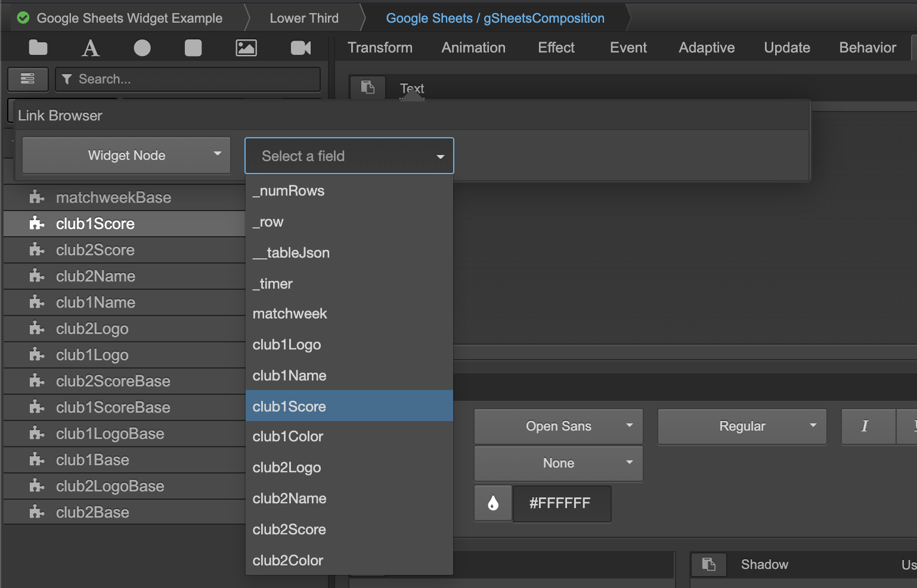Click the #FFFFFF color hex field
The height and width of the screenshot is (588, 917).
coord(561,503)
